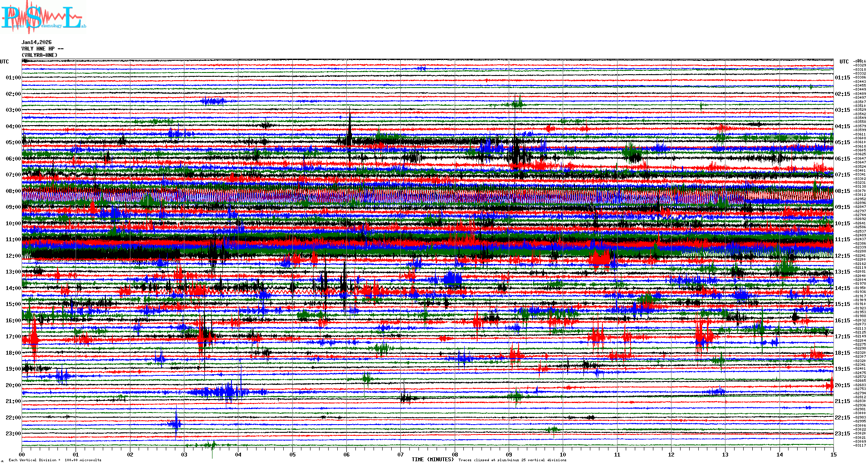Click minute 06 tick on bottom axis
This screenshot has height=466, width=868.
[x=346, y=454]
